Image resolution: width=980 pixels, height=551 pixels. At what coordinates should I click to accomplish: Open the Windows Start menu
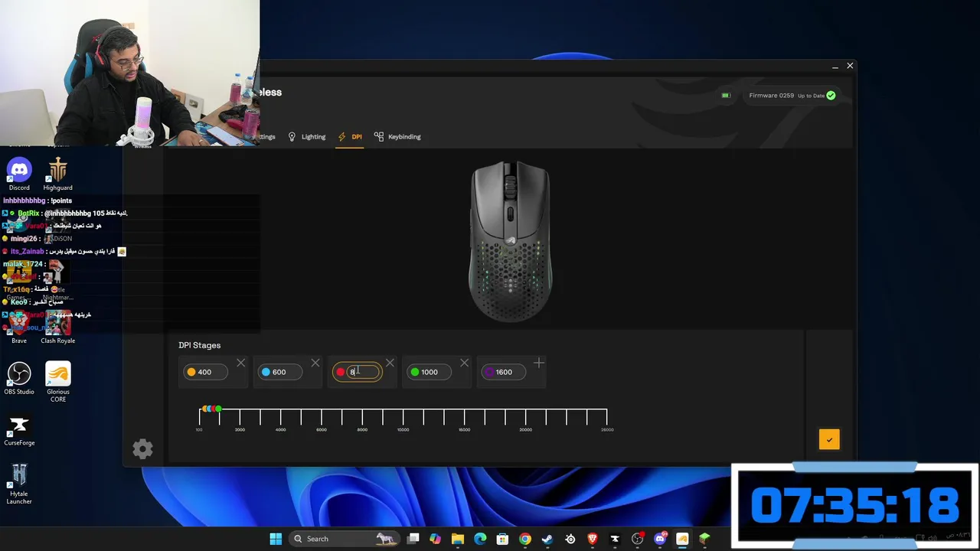[x=276, y=539]
